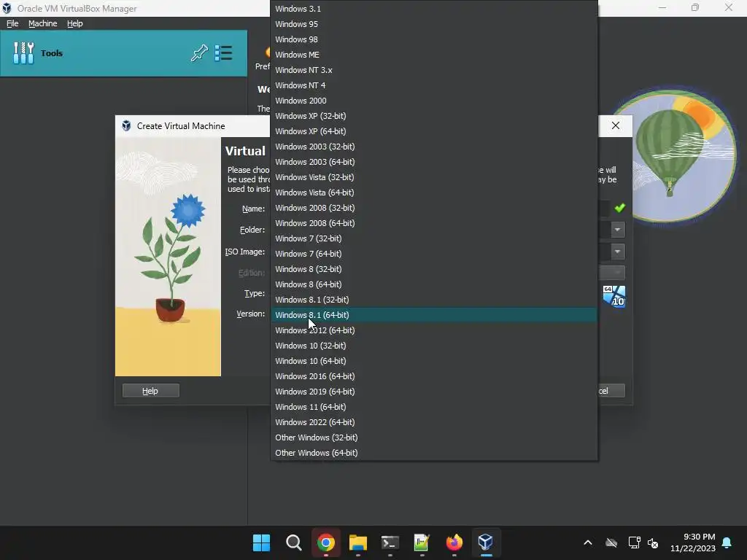Viewport: 747px width, 560px height.
Task: Select Windows 11 (64-bit)
Action: pos(434,407)
